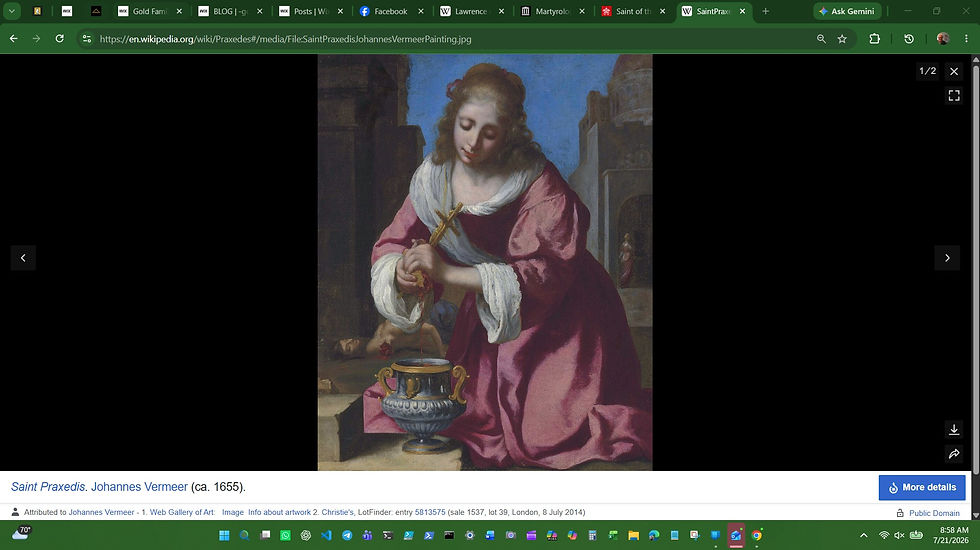Screen dimensions: 980x550
Task: View site information icon in address bar
Action: [x=87, y=39]
